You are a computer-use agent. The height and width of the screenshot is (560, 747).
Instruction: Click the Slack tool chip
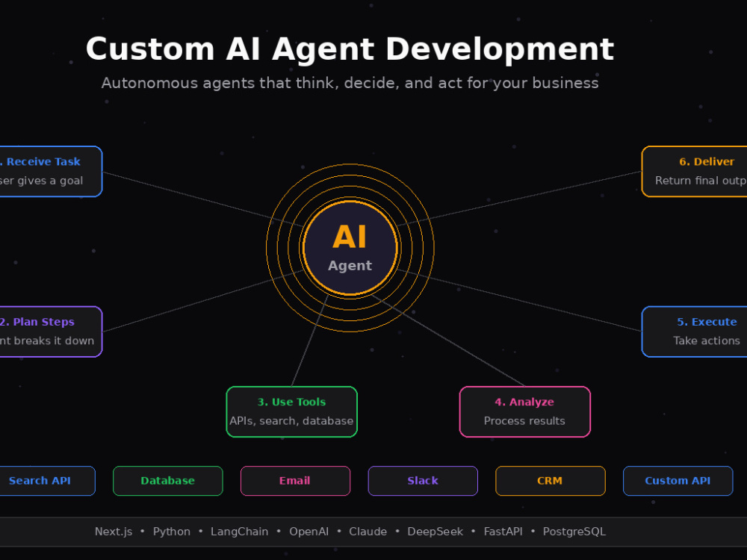[x=423, y=481]
